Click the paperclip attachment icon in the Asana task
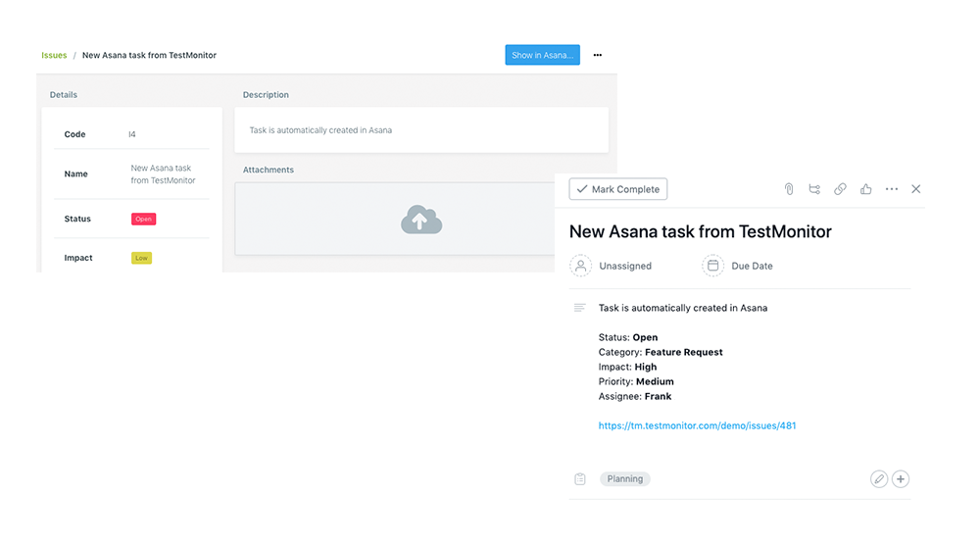 [789, 189]
